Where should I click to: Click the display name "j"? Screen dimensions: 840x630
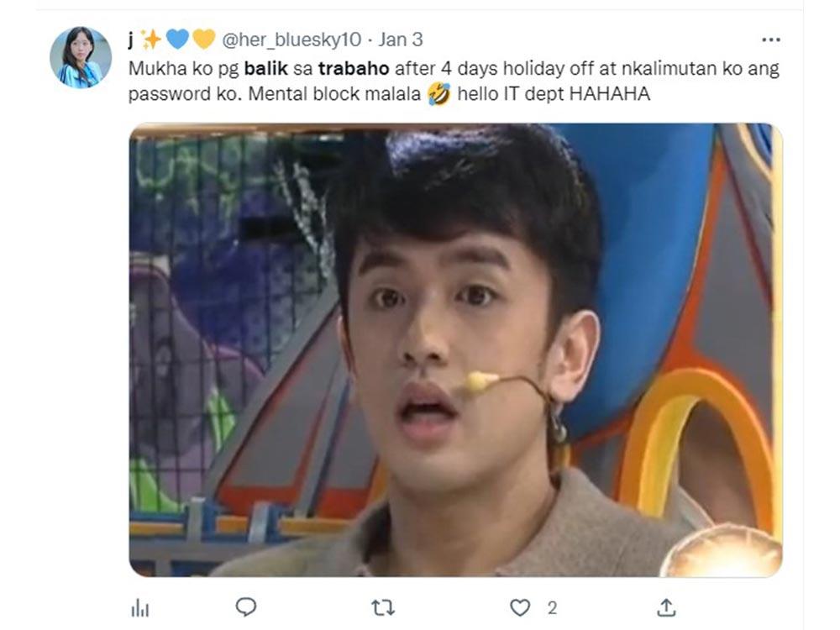click(x=131, y=40)
